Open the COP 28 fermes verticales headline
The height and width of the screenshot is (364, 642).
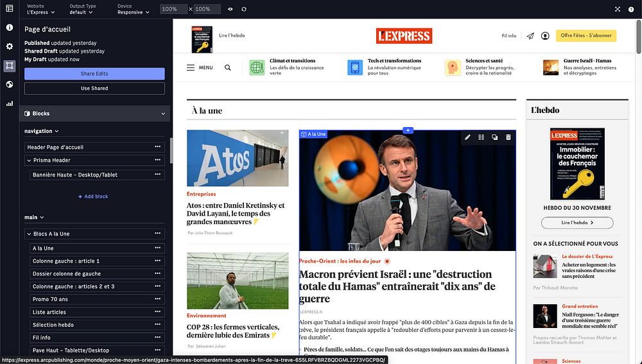click(x=233, y=331)
